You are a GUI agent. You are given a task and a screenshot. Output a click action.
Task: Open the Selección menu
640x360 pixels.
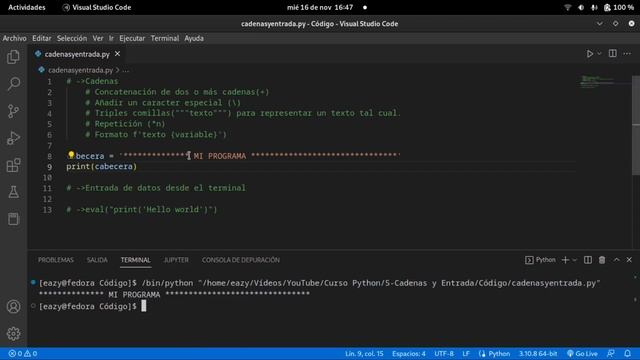72,38
